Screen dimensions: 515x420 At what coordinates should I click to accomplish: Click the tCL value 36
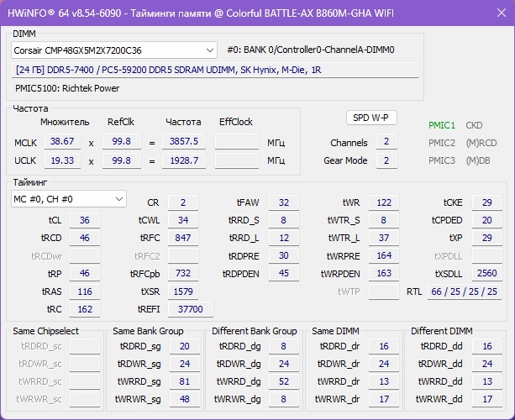coord(85,220)
